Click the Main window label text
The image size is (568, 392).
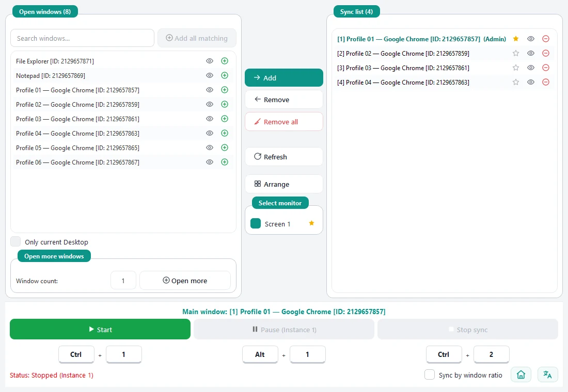click(x=284, y=312)
